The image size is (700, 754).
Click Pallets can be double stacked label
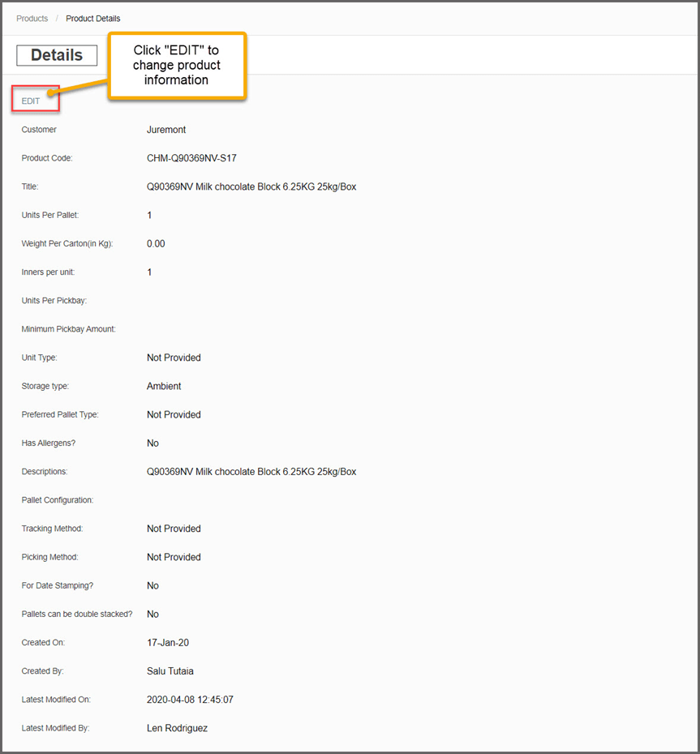click(77, 615)
